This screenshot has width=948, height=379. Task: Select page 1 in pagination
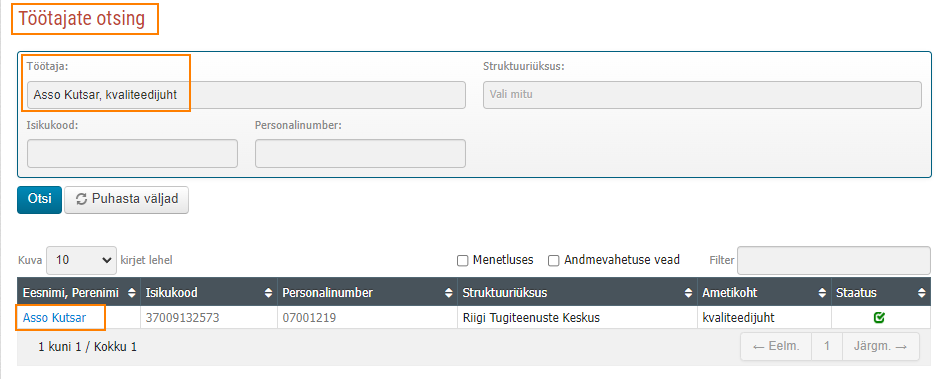coord(827,347)
